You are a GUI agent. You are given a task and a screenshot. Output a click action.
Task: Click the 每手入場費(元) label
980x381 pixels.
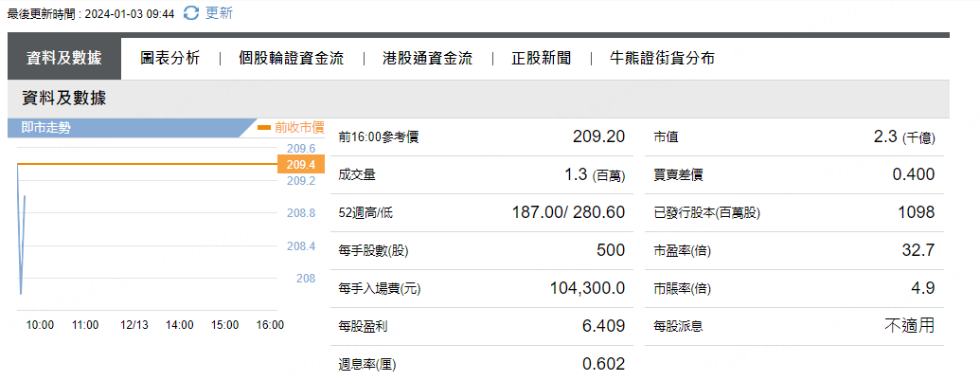coord(378,289)
